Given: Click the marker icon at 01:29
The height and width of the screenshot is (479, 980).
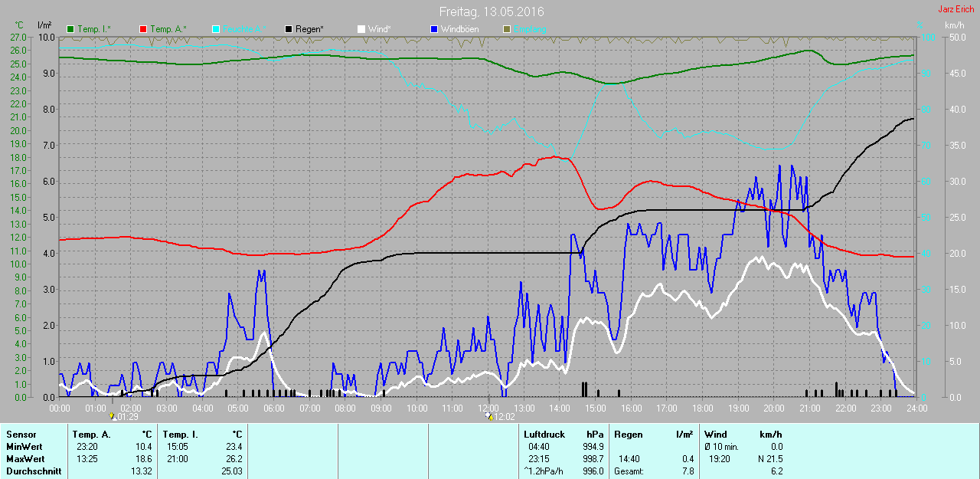Looking at the screenshot, I should (113, 417).
